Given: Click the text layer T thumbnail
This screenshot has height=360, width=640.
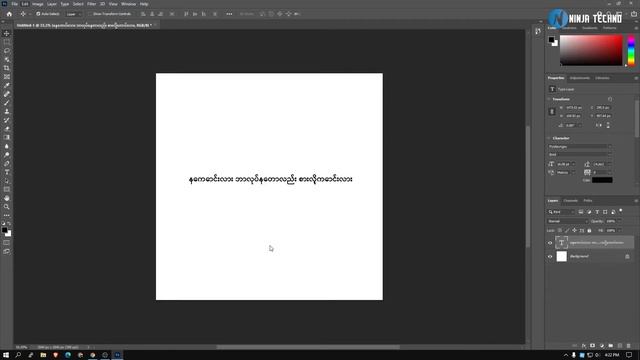Looking at the screenshot, I should [562, 243].
